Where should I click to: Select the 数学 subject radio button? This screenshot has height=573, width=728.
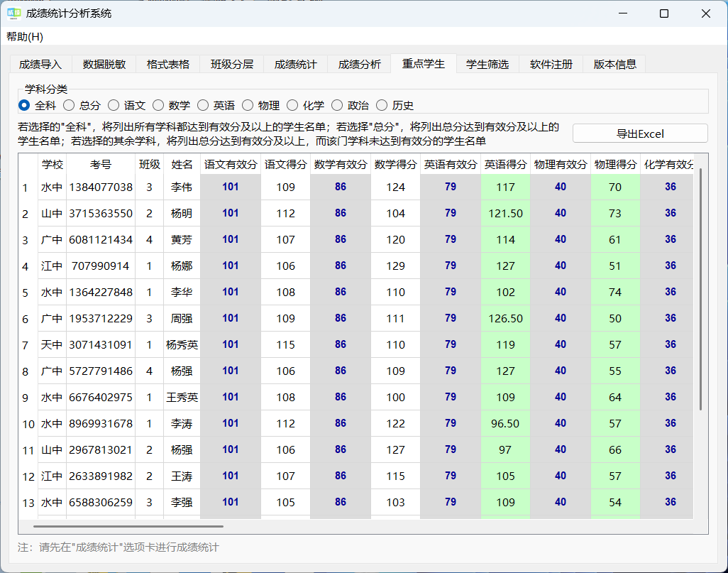(158, 105)
